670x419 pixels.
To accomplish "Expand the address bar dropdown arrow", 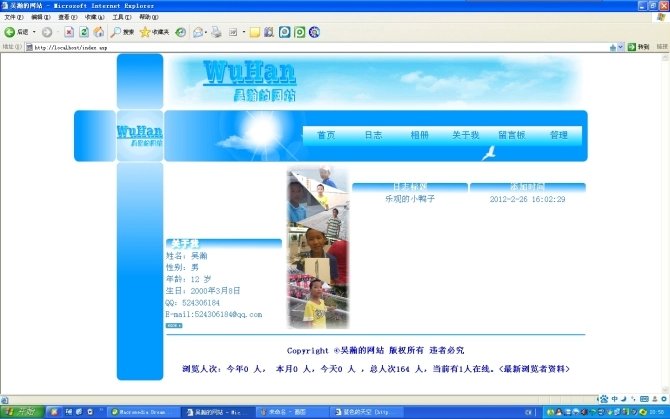I will click(620, 47).
